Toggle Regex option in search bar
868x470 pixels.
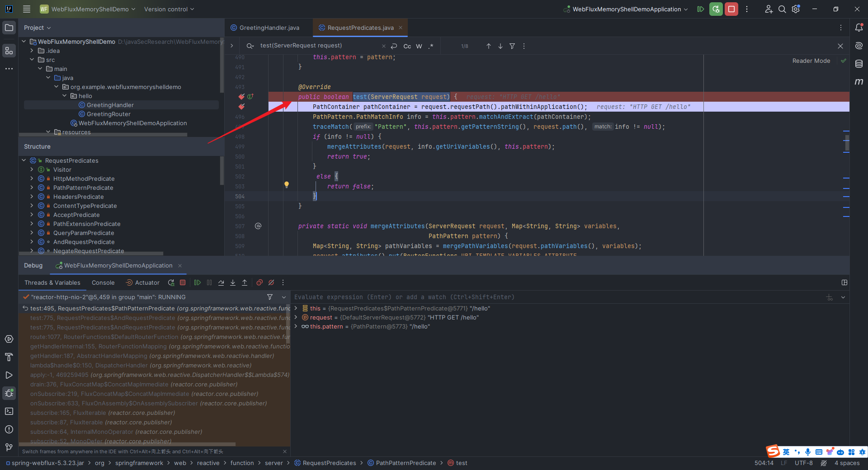coord(431,46)
